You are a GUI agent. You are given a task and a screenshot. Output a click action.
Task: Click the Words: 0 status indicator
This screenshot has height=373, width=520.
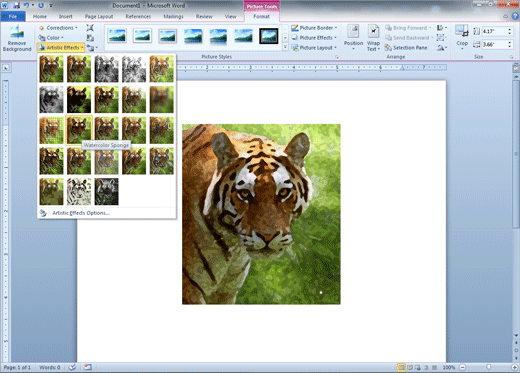tap(50, 367)
